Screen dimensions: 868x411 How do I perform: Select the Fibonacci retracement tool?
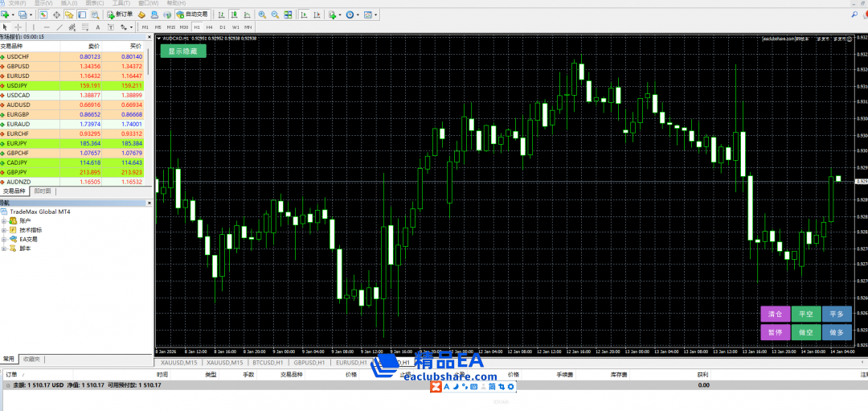coord(85,27)
